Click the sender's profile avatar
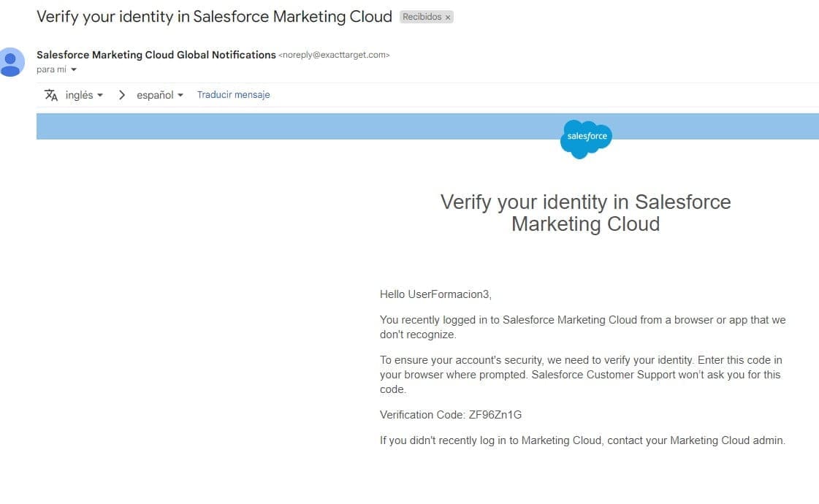Viewport: 819px width, 504px height. pyautogui.click(x=11, y=62)
